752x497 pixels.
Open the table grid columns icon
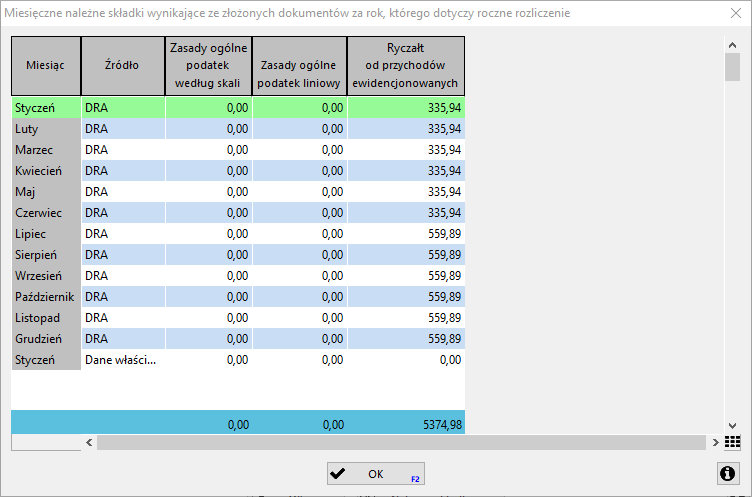[x=732, y=442]
